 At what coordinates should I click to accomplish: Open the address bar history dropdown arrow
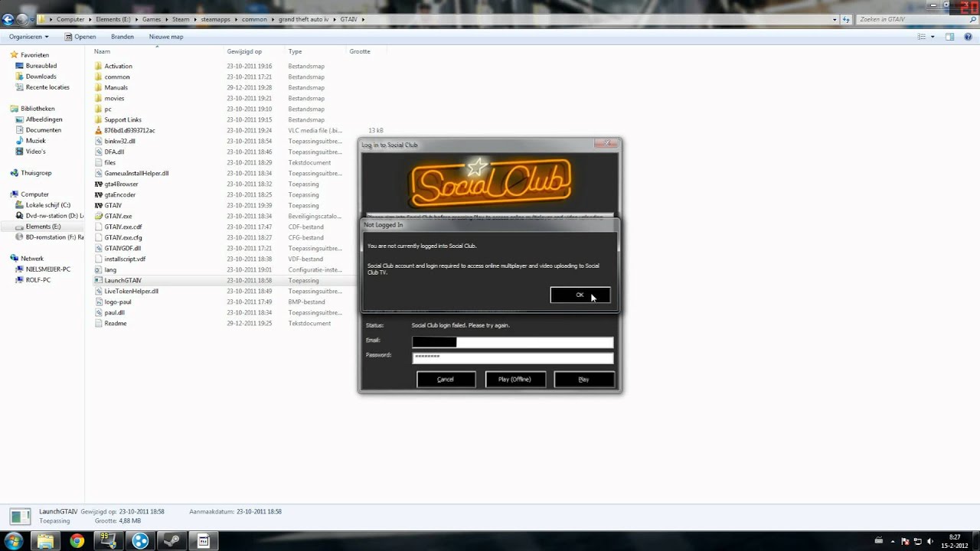[x=835, y=19]
